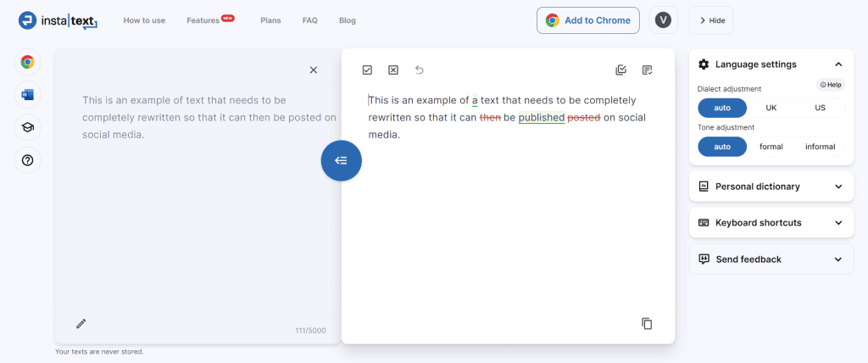Clear the input text with X

click(314, 70)
